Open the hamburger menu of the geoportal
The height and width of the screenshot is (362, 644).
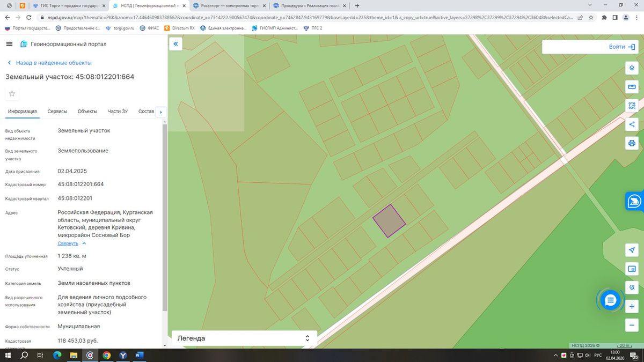[10, 44]
